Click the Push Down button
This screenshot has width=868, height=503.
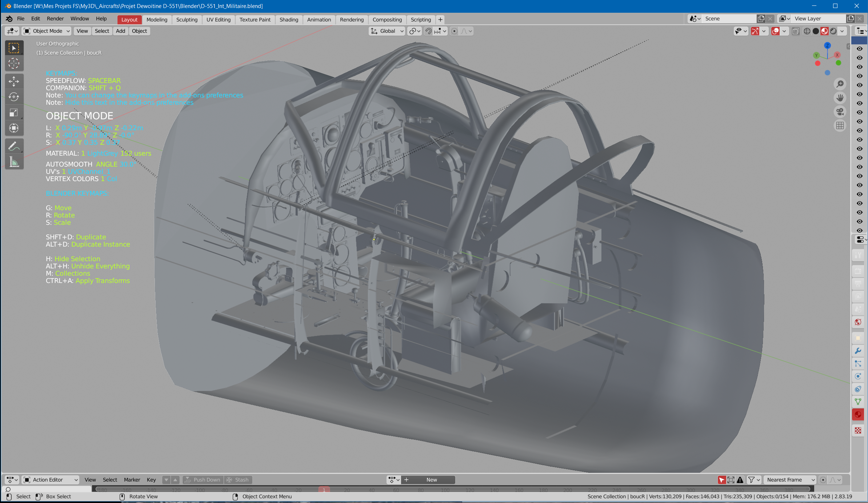203,480
